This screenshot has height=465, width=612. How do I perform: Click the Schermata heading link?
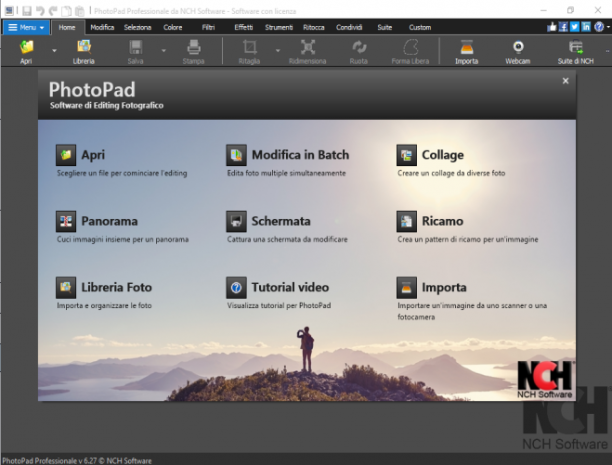point(281,221)
